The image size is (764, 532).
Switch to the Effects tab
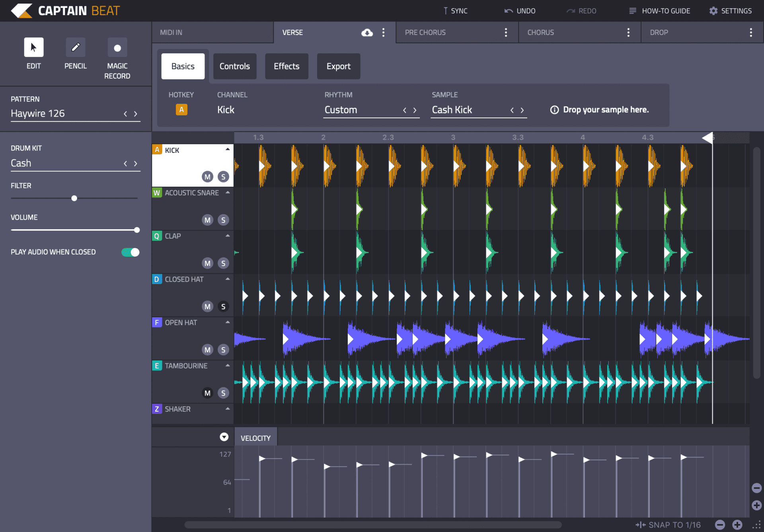click(x=286, y=66)
